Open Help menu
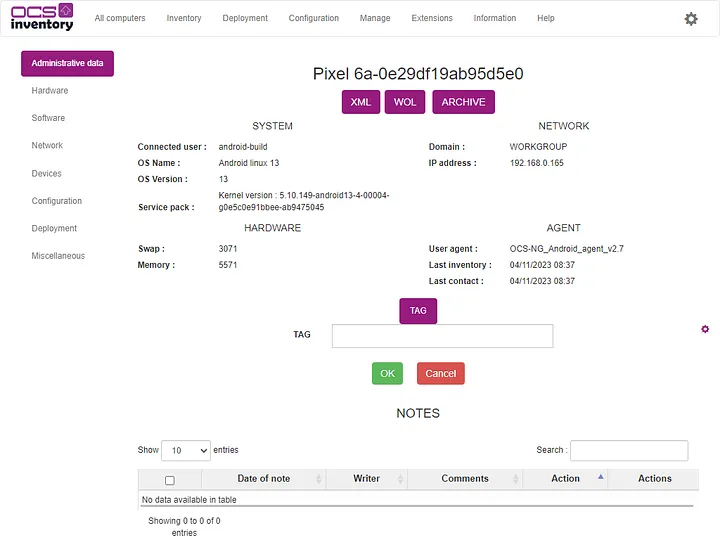 546,18
